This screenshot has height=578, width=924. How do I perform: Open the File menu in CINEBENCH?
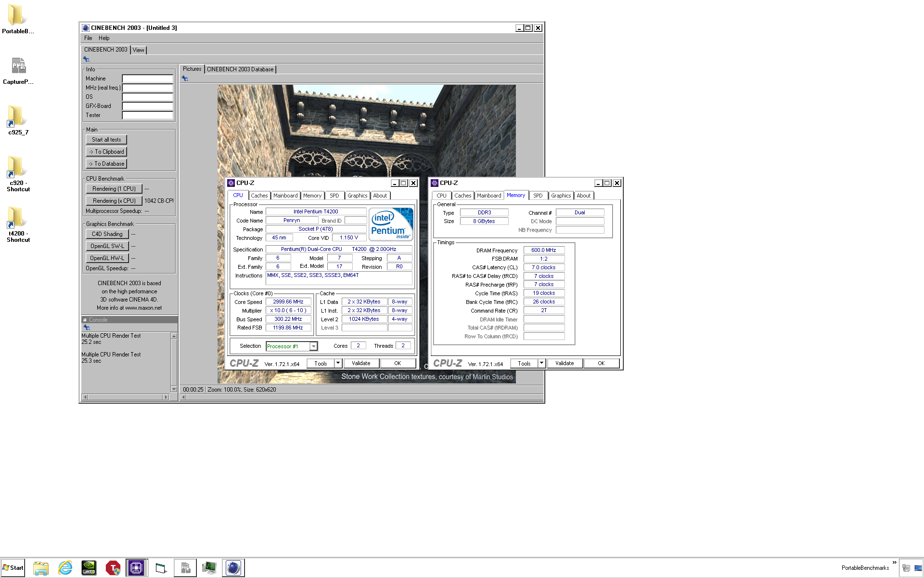pos(88,38)
